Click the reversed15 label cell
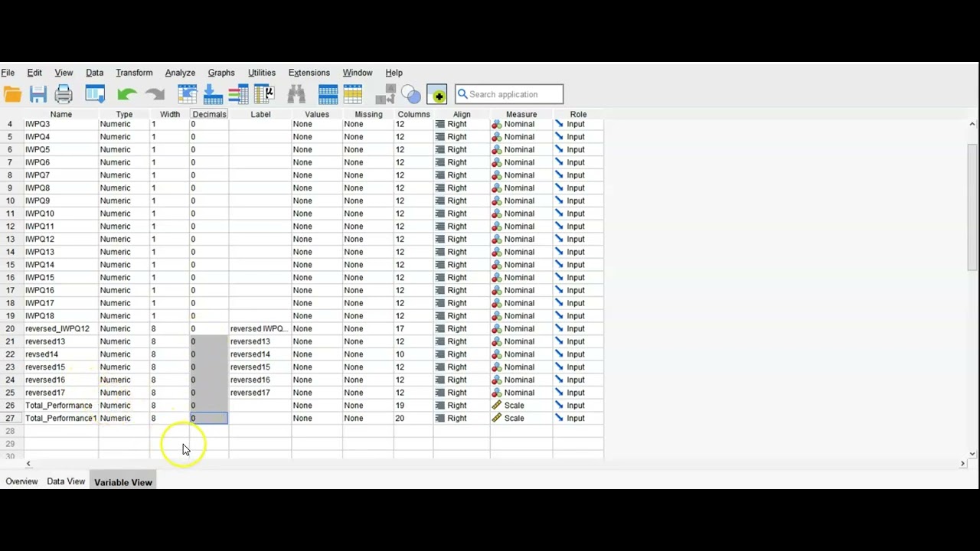980x551 pixels. pyautogui.click(x=260, y=367)
